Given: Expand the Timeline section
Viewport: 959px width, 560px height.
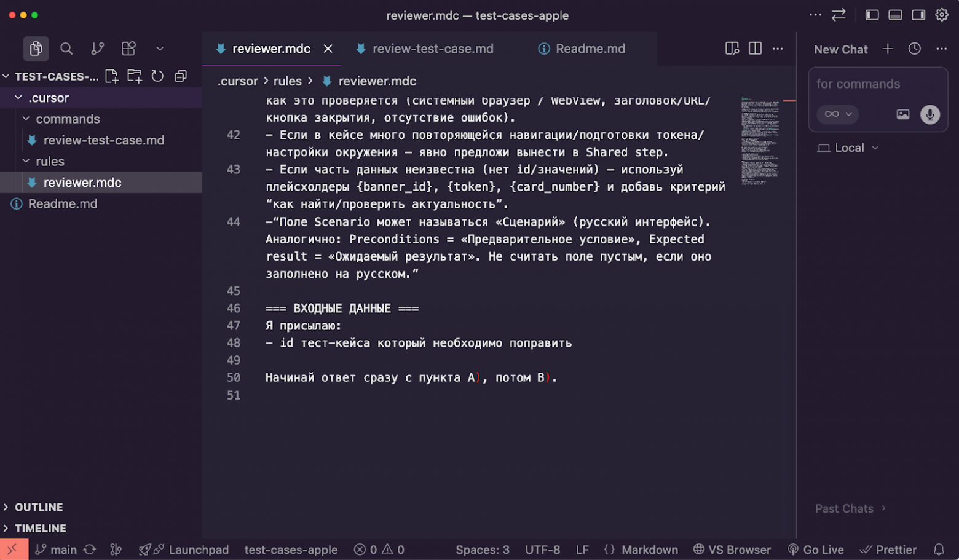Looking at the screenshot, I should pos(40,528).
